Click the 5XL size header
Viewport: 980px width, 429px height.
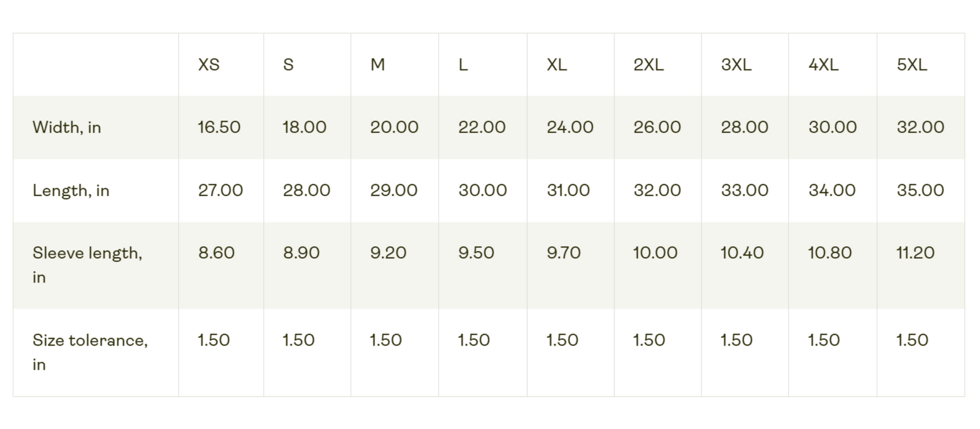(x=912, y=65)
